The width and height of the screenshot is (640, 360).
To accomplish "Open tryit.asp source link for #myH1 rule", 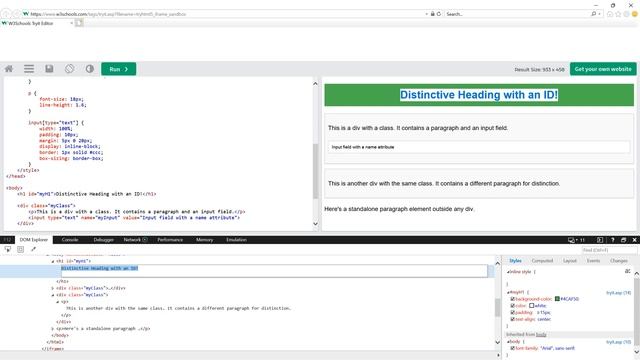I will (618, 293).
